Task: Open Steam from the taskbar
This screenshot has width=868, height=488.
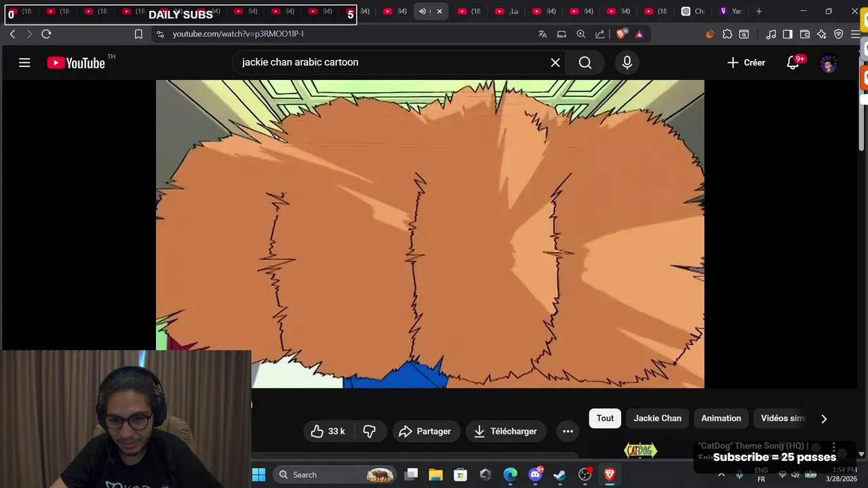Action: pyautogui.click(x=559, y=474)
